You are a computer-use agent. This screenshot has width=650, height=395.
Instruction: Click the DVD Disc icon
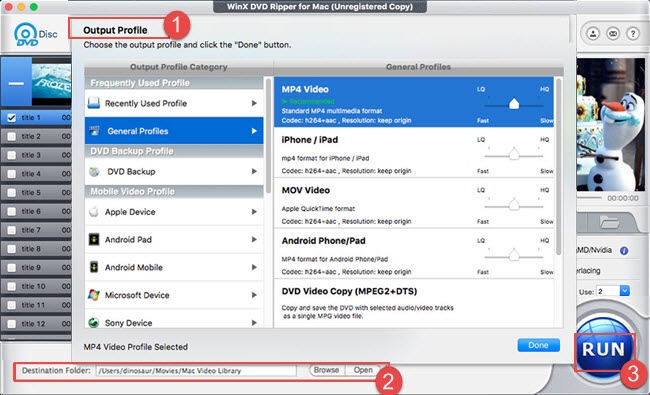[x=35, y=35]
